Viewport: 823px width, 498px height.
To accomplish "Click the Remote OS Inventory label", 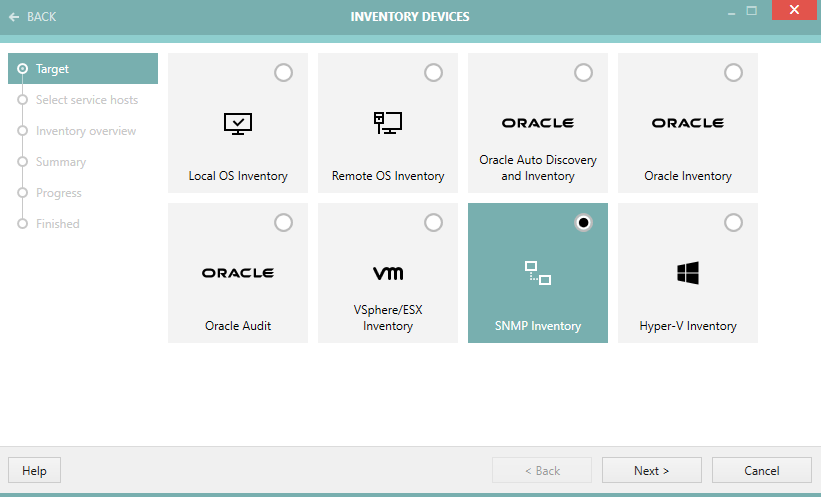I will point(388,176).
